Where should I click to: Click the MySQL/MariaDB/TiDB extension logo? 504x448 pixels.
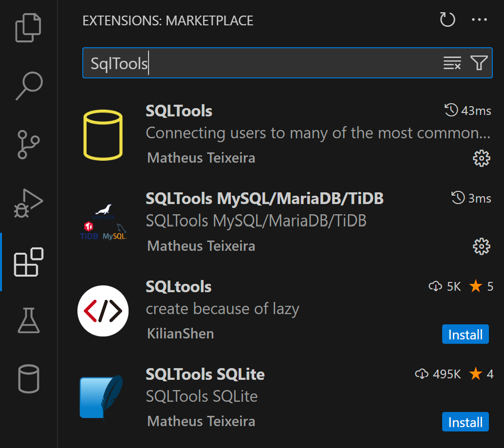point(103,223)
